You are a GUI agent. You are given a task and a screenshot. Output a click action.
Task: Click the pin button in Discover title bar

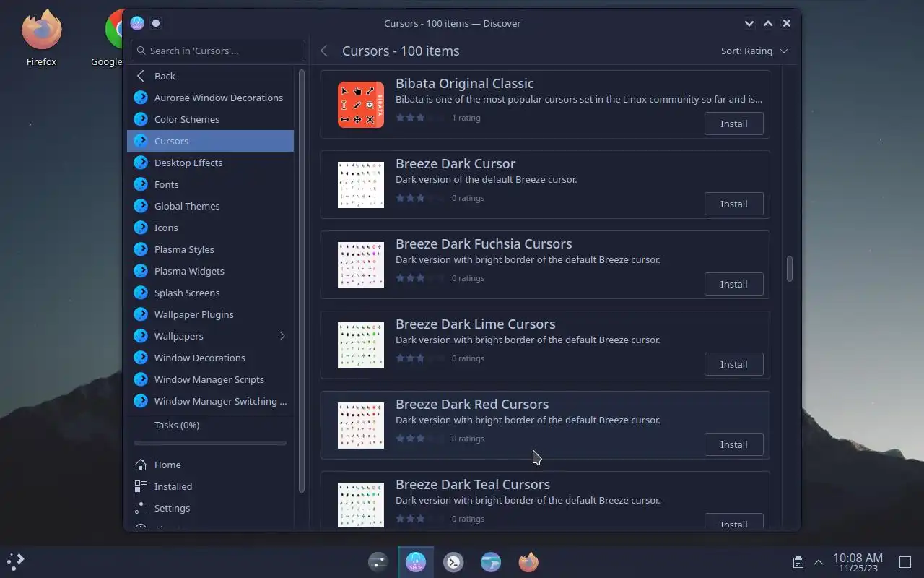coord(156,23)
